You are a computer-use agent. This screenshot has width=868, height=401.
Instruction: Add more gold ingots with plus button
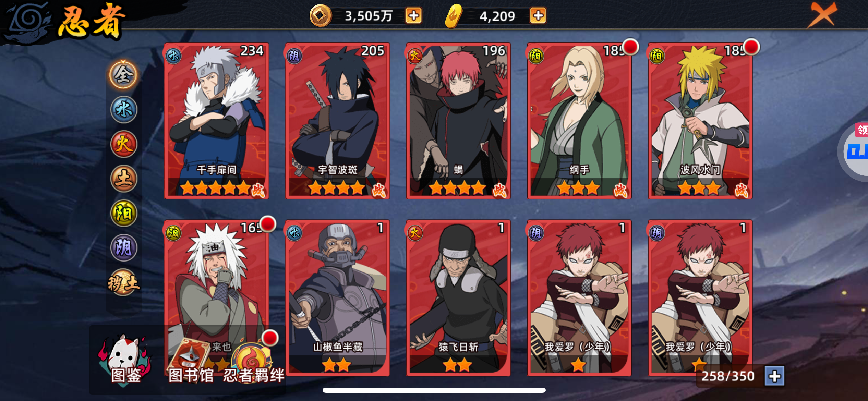click(x=538, y=16)
